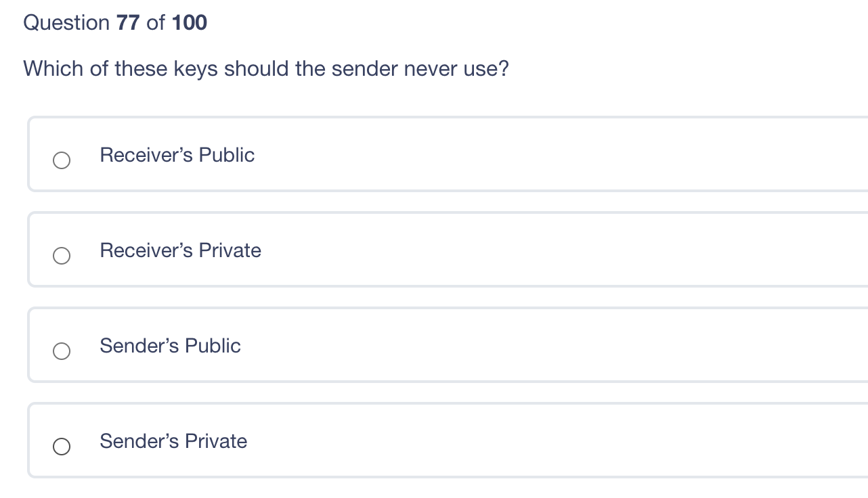Click the Receiver's Public answer label text

177,155
